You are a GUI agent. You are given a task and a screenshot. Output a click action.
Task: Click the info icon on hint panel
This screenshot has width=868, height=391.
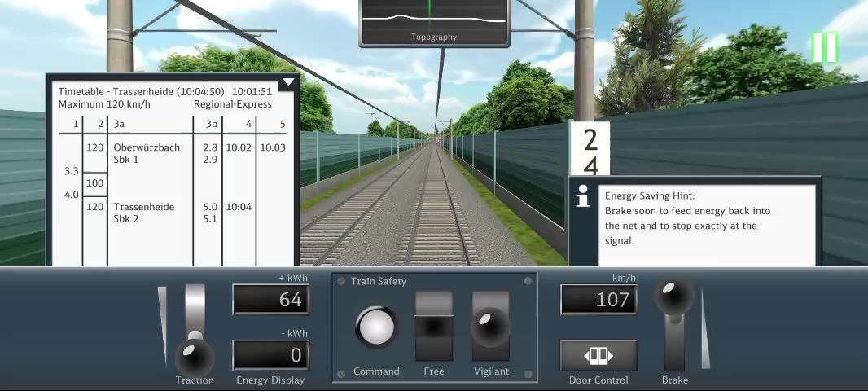[x=583, y=197]
